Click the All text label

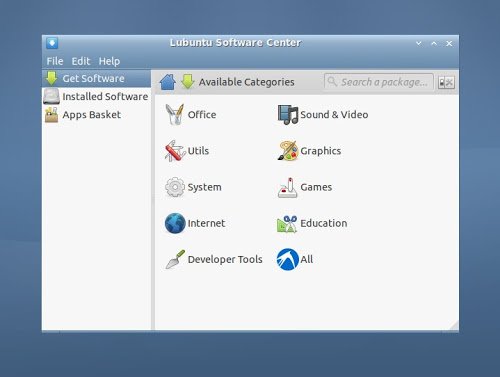click(x=307, y=259)
